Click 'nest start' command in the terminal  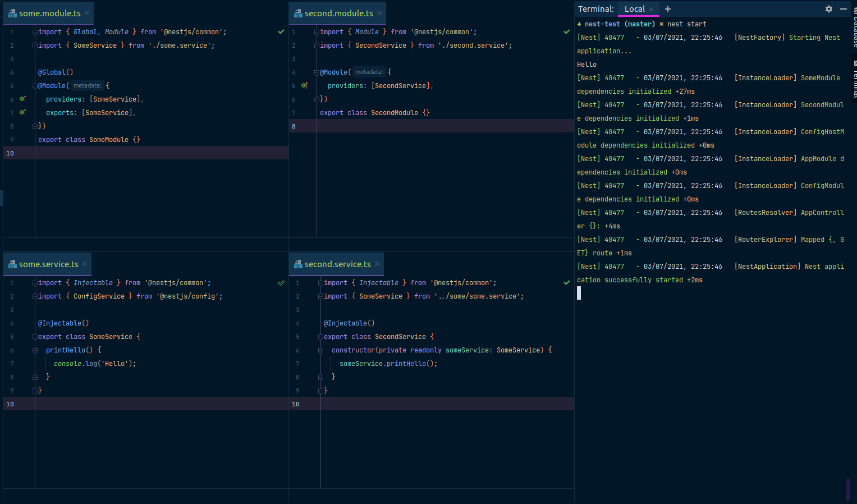tap(686, 24)
